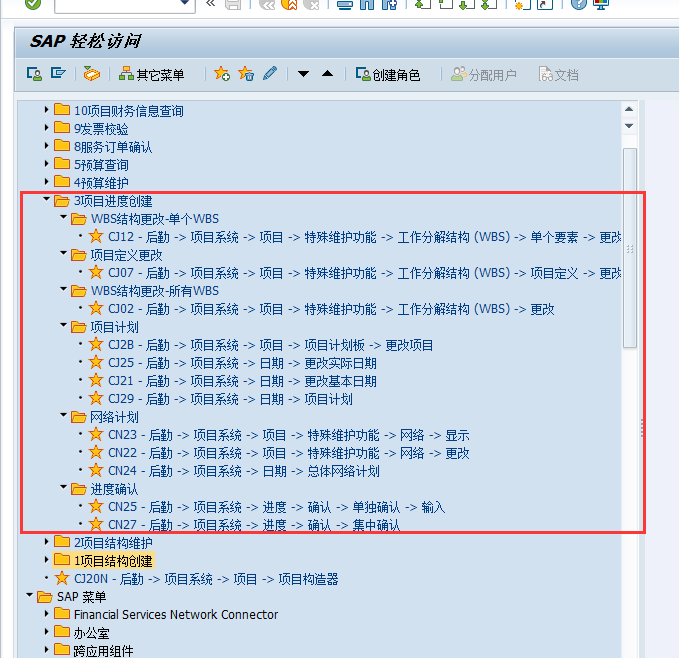679x658 pixels.
Task: Collapse the 项目计划 subfolder
Action: 63,325
